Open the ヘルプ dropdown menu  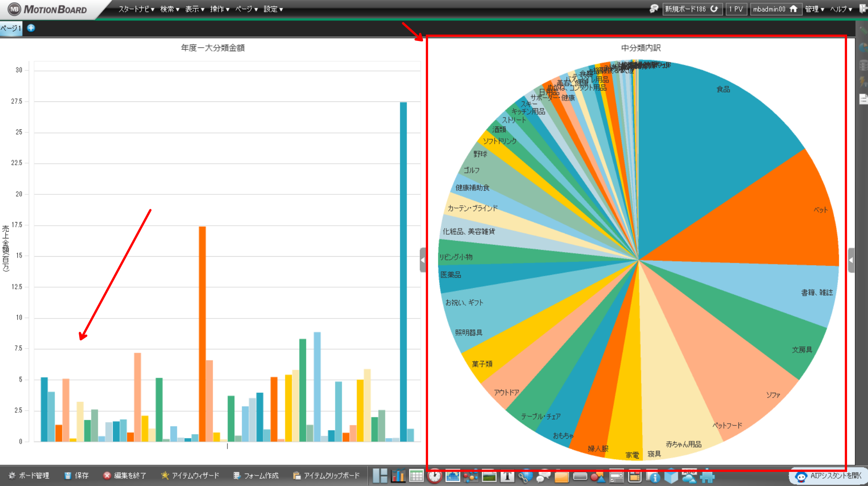click(x=841, y=9)
